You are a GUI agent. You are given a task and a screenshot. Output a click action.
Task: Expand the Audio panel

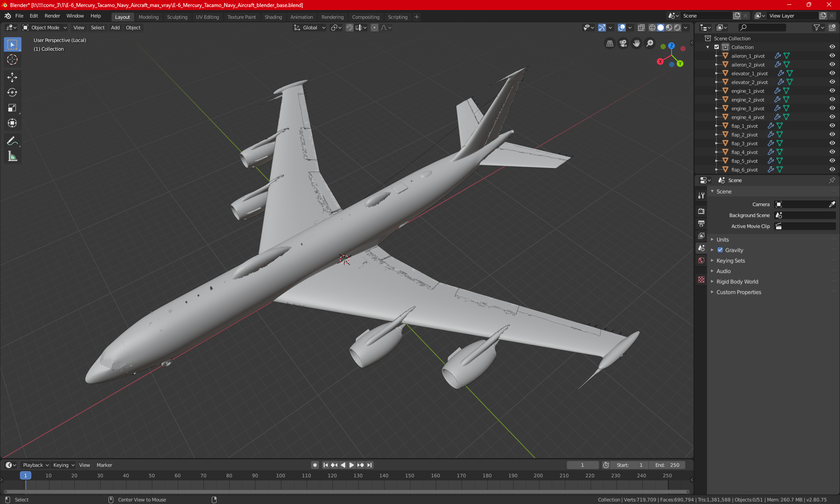point(723,271)
